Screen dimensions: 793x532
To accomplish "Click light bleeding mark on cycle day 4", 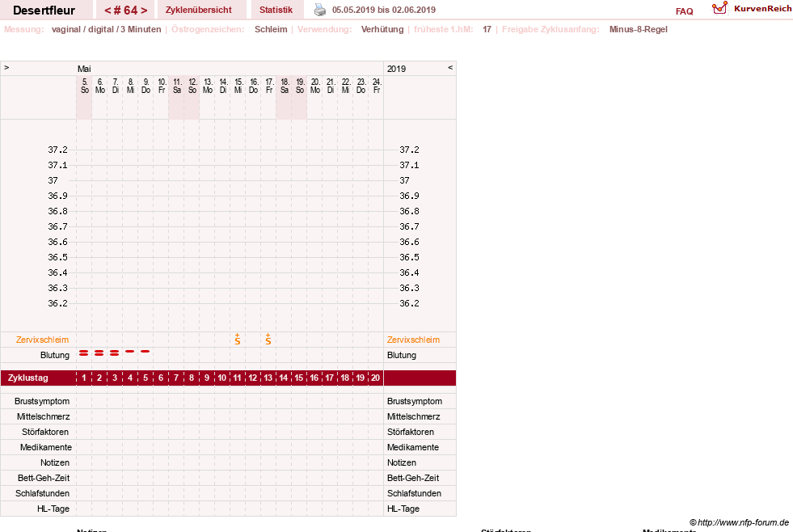I will 130,351.
